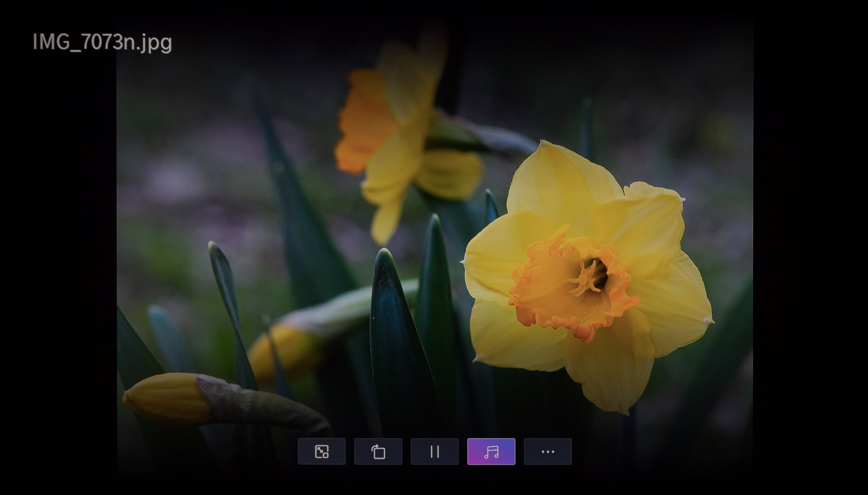Select the square with curved arrow icon
The image size is (868, 495).
pyautogui.click(x=378, y=451)
